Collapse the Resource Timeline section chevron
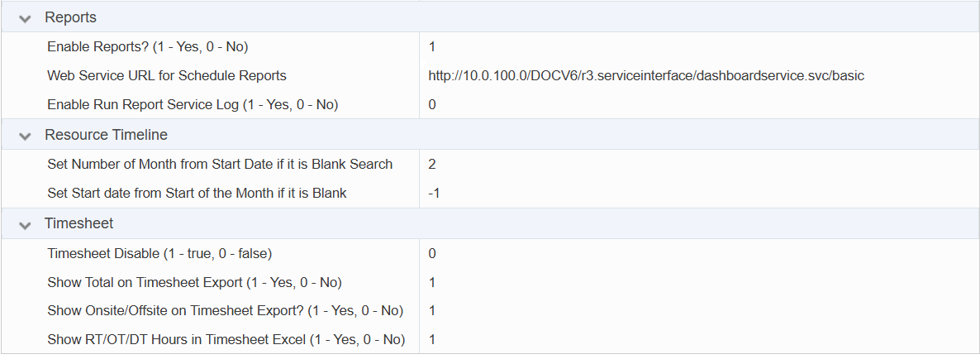Screen dimensions: 980x364 [x=26, y=135]
